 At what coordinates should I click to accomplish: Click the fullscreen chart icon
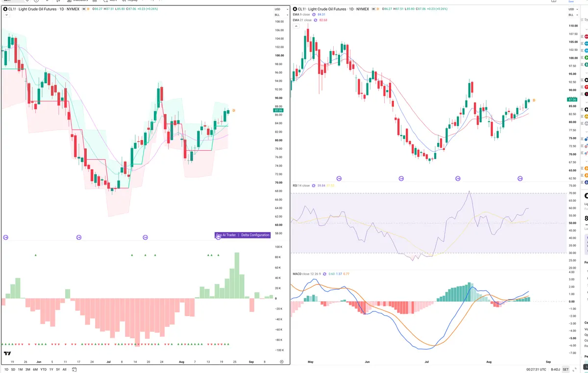point(574,370)
